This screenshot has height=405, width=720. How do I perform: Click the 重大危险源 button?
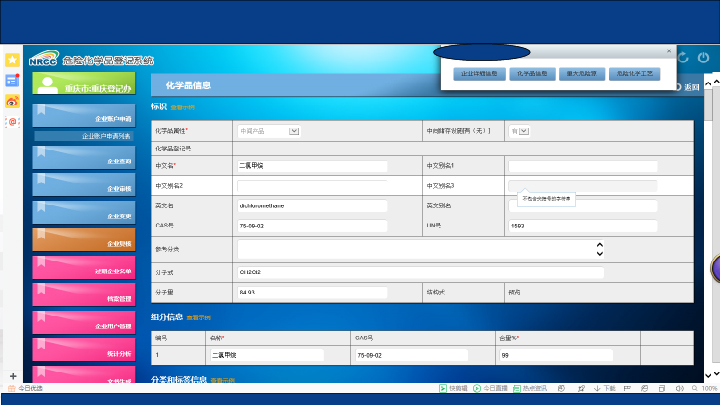coord(580,74)
